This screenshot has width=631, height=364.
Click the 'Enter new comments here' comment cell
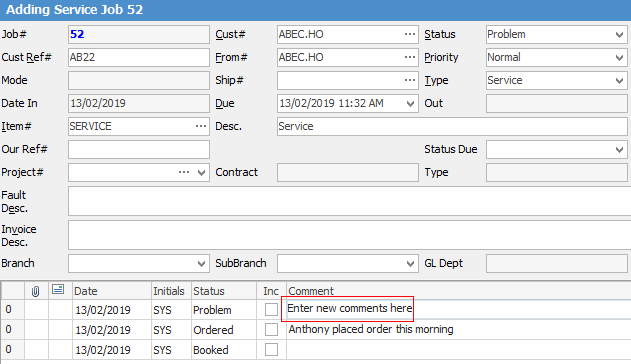(458, 309)
